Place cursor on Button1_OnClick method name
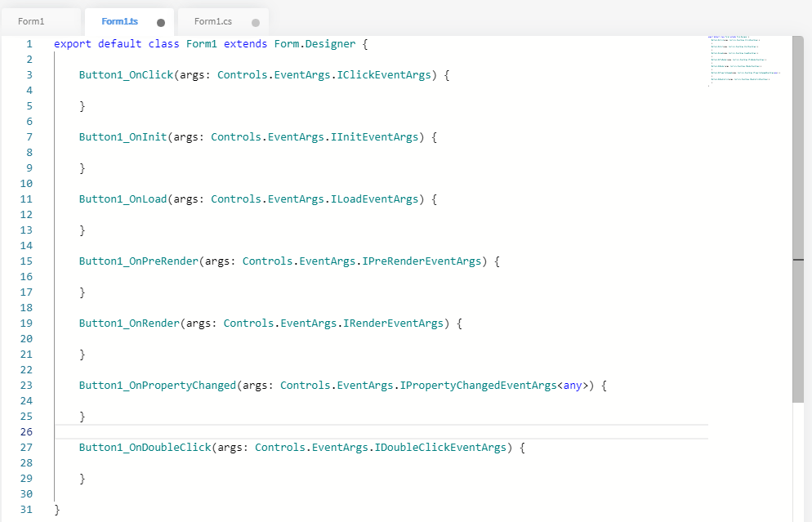This screenshot has width=812, height=522. (x=126, y=75)
